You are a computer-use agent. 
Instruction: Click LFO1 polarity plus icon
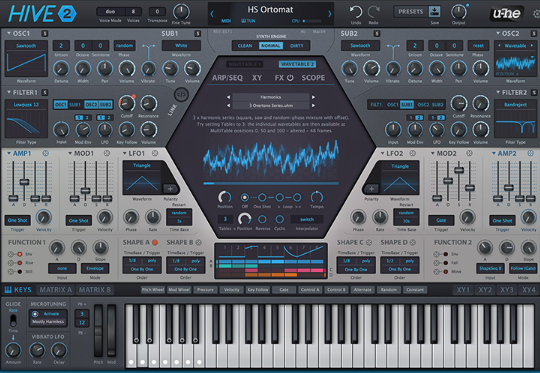coord(170,188)
